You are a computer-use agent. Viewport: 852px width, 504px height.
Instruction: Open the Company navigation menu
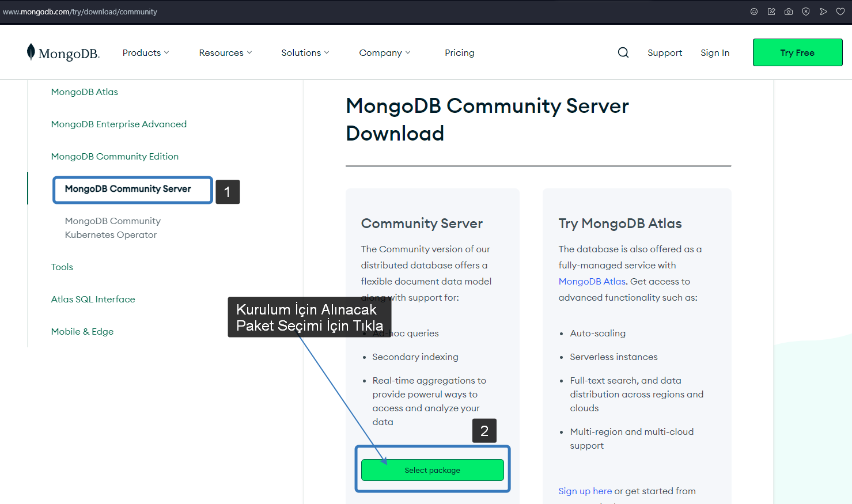(x=384, y=52)
